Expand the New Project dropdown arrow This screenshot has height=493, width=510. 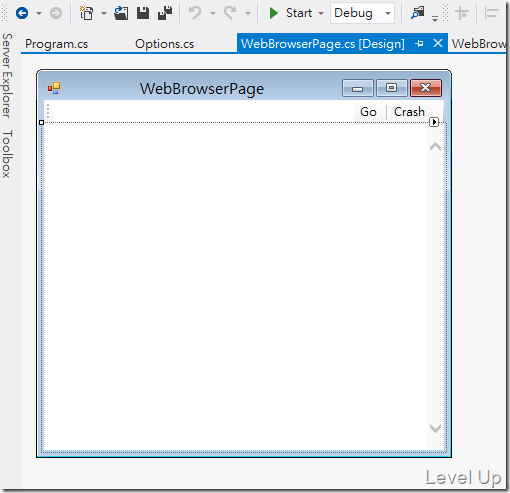point(104,14)
